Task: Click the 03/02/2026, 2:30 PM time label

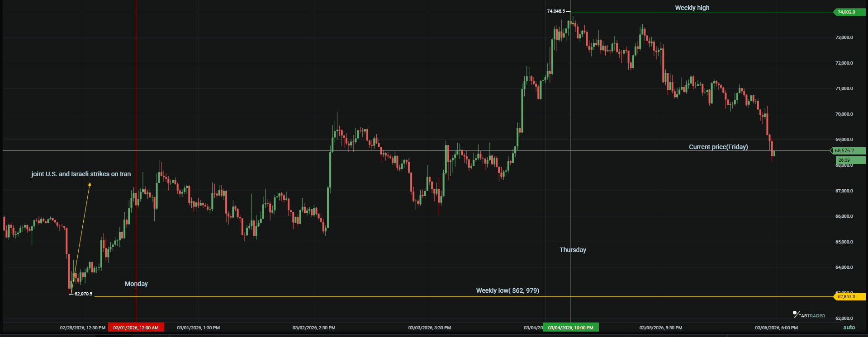Action: (314, 328)
